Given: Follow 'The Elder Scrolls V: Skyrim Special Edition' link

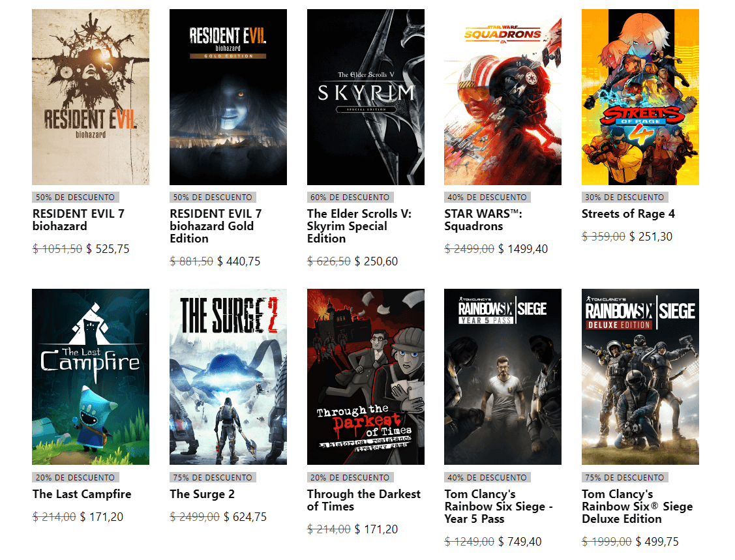Looking at the screenshot, I should pos(359,226).
